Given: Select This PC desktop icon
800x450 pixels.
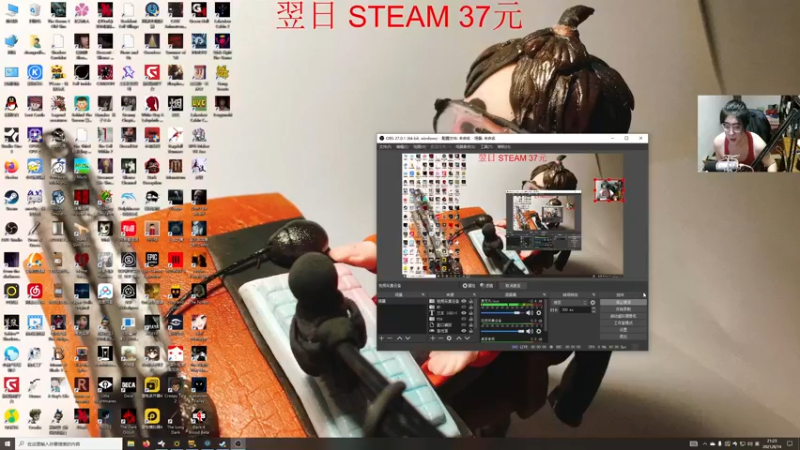Looking at the screenshot, I should coord(11,12).
